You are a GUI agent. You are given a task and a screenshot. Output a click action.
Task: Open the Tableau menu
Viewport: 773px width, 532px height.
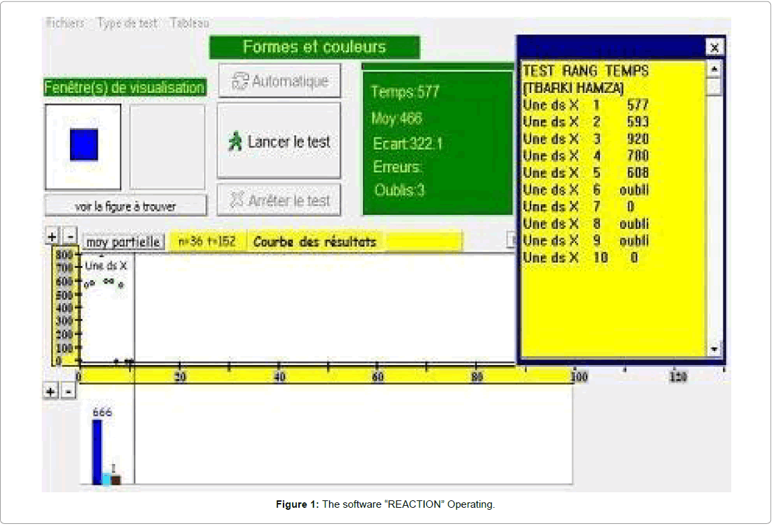pyautogui.click(x=189, y=23)
